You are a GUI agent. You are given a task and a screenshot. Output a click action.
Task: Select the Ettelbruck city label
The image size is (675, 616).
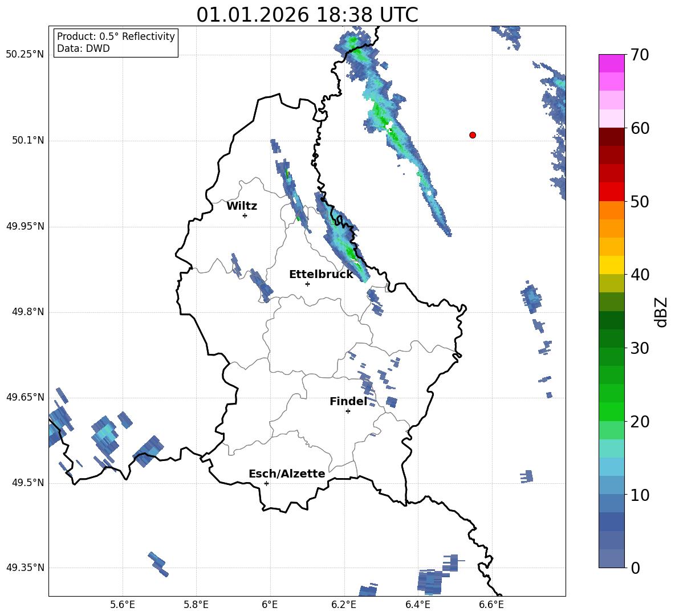[321, 275]
